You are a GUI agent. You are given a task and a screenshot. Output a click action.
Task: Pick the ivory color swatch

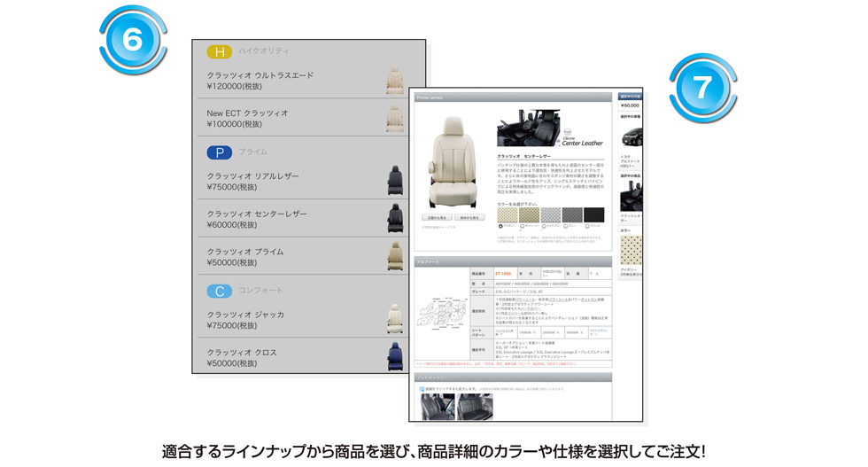[x=507, y=215]
